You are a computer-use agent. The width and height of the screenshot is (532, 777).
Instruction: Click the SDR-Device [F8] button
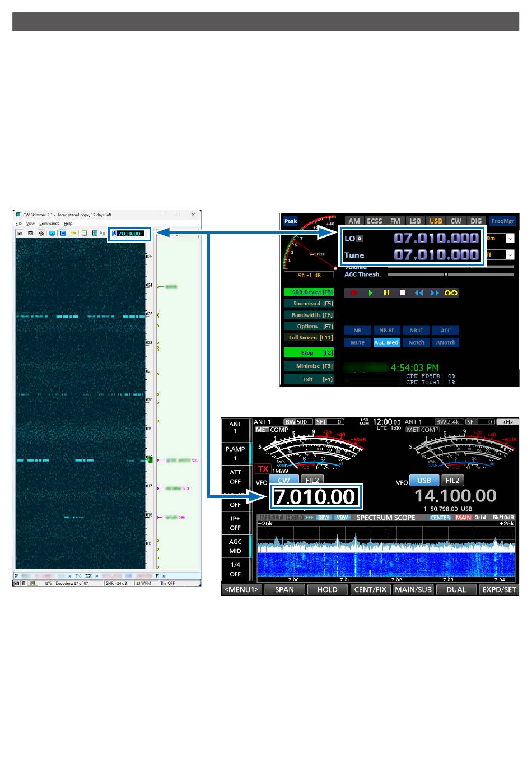click(309, 292)
